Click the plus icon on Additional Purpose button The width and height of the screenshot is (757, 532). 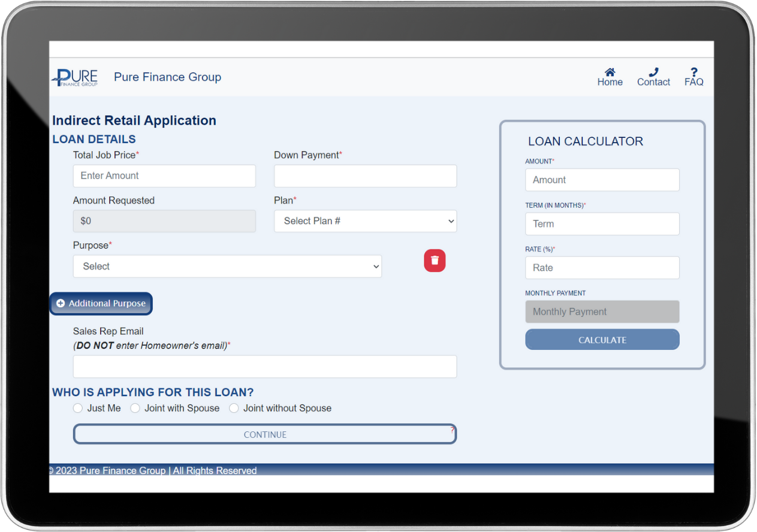(x=61, y=303)
